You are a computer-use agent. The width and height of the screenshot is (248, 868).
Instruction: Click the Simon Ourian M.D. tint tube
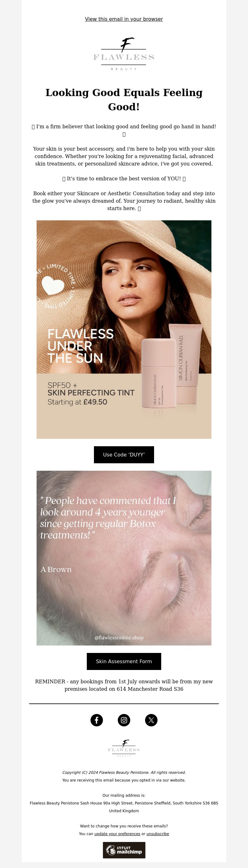pyautogui.click(x=186, y=364)
